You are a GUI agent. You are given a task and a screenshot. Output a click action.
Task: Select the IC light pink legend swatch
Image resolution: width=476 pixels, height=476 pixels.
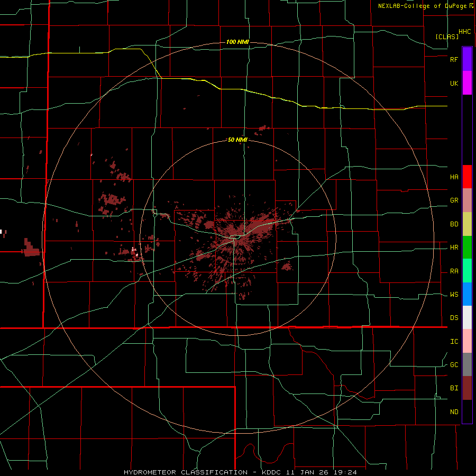(x=467, y=341)
